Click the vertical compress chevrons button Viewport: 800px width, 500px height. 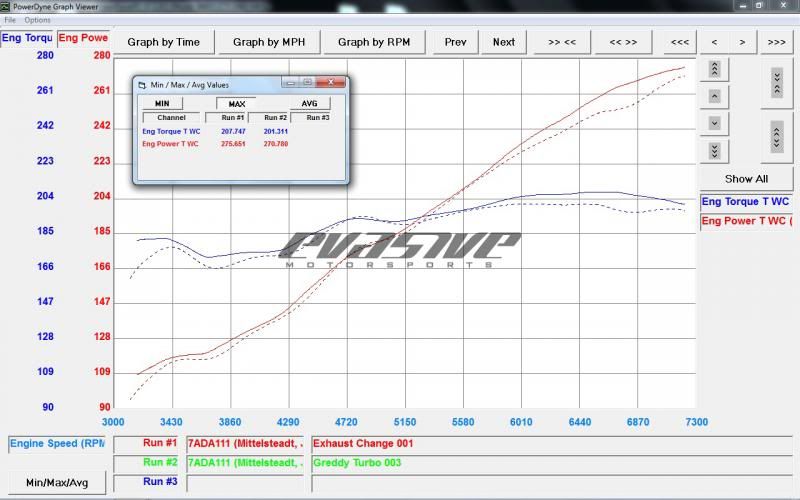pos(777,83)
